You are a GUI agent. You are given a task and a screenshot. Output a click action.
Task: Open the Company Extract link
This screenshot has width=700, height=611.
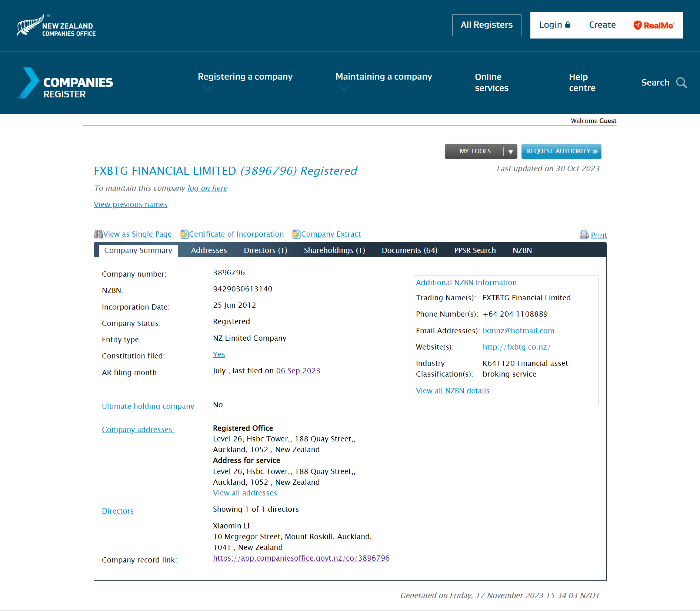tap(331, 234)
